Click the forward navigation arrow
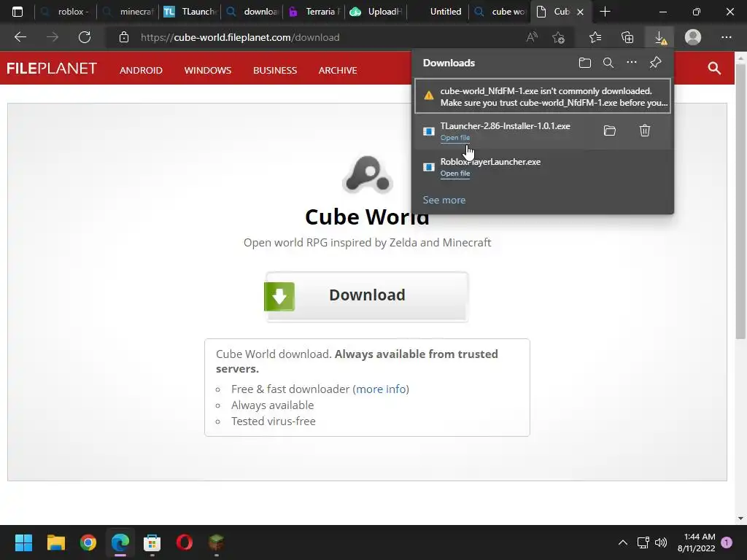Image resolution: width=747 pixels, height=560 pixels. click(x=53, y=37)
